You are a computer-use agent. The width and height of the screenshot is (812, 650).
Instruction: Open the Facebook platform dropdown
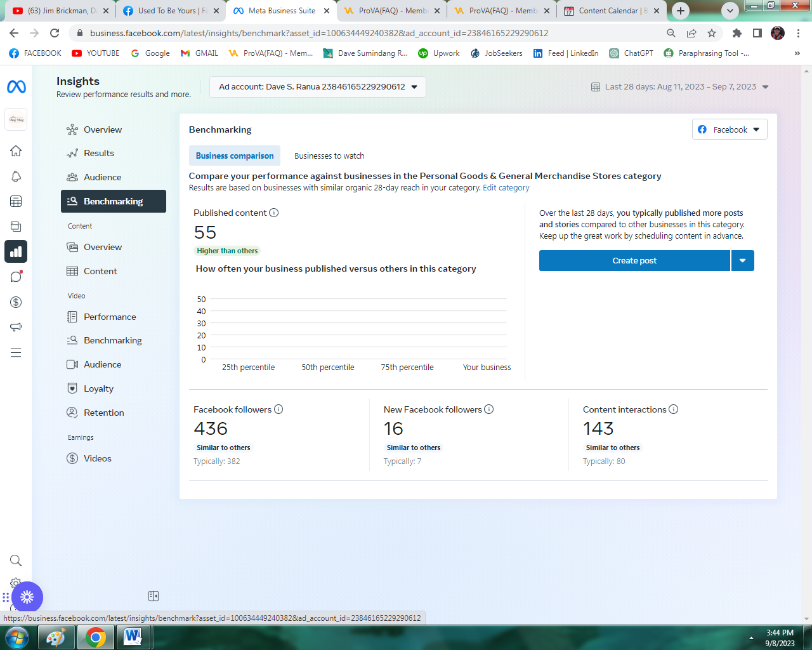[730, 129]
